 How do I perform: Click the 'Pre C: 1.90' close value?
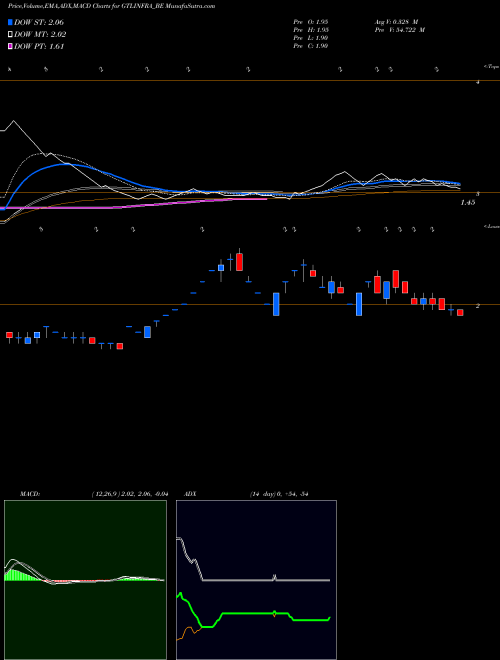coord(311,46)
